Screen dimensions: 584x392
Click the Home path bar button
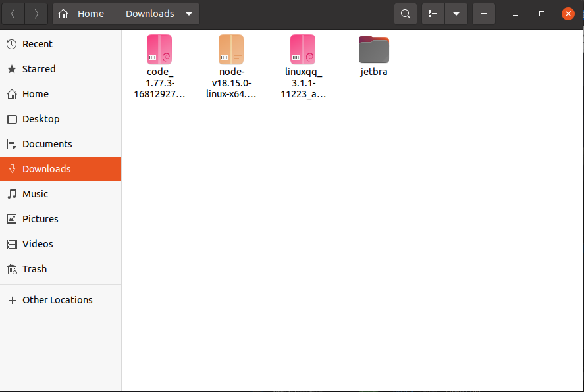(84, 14)
